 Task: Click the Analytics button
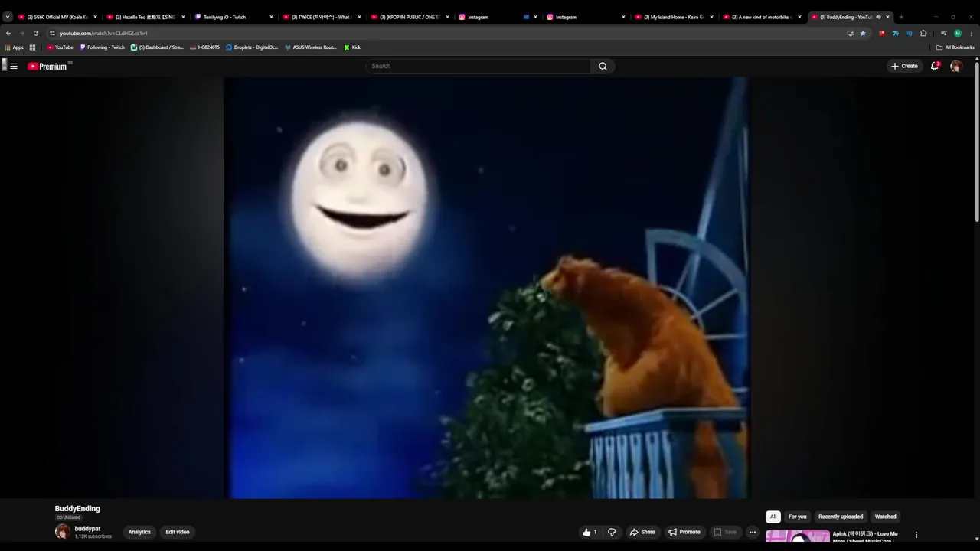click(139, 532)
